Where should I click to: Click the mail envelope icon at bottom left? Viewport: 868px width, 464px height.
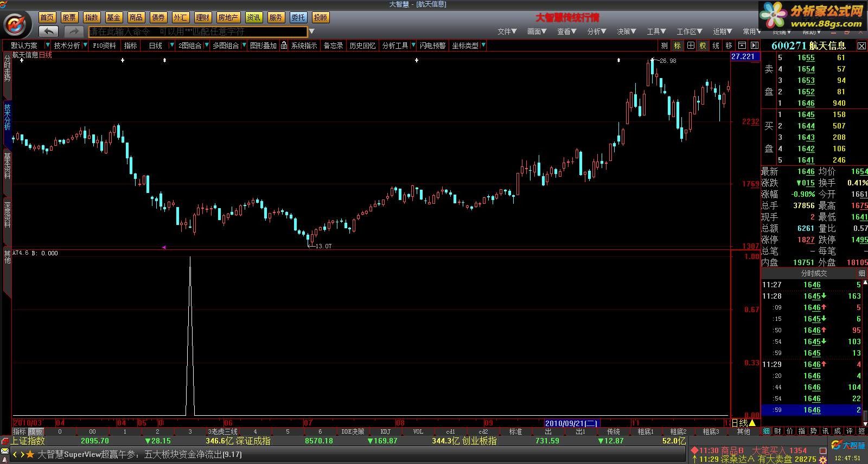click(5, 451)
